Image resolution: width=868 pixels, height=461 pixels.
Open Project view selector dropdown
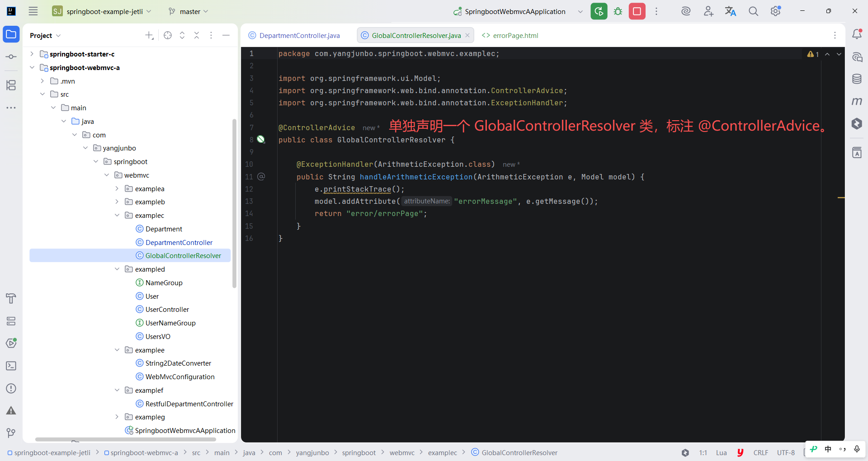(45, 35)
